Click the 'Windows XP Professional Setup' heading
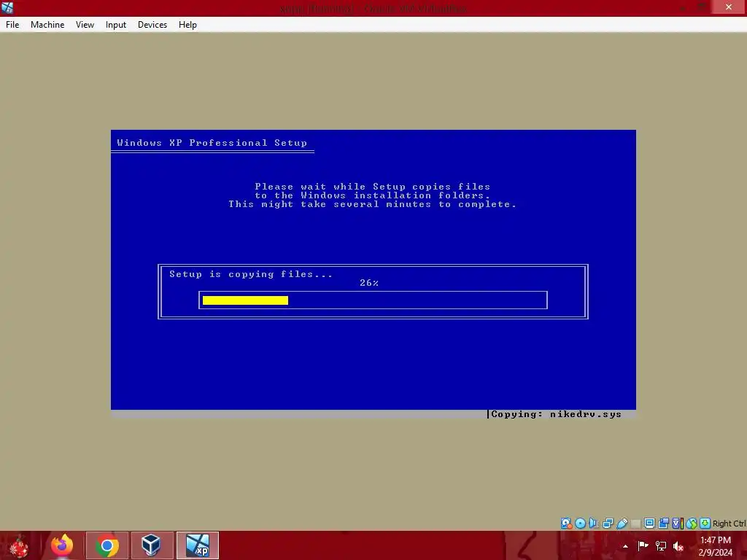This screenshot has width=747, height=560. coord(212,143)
